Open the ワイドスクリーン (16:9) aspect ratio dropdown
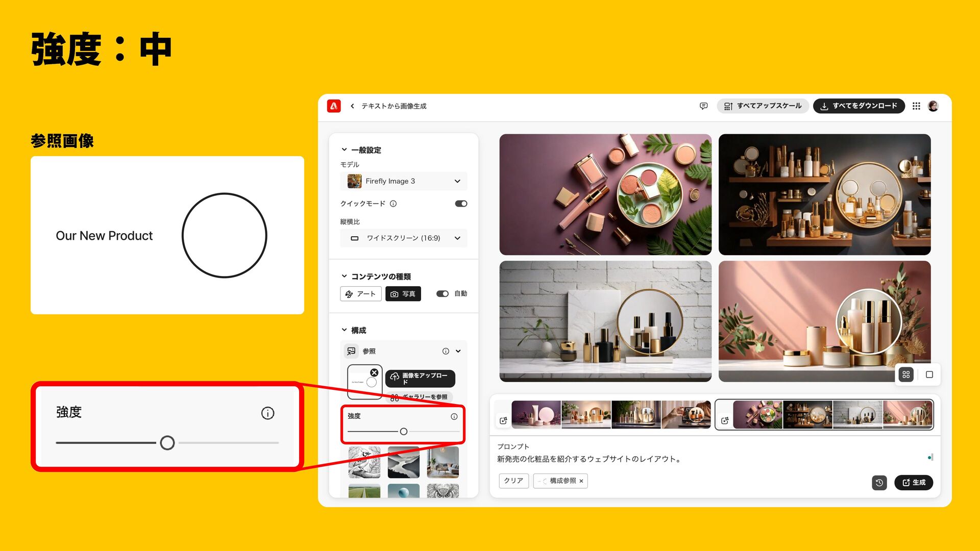This screenshot has height=551, width=980. pos(403,238)
